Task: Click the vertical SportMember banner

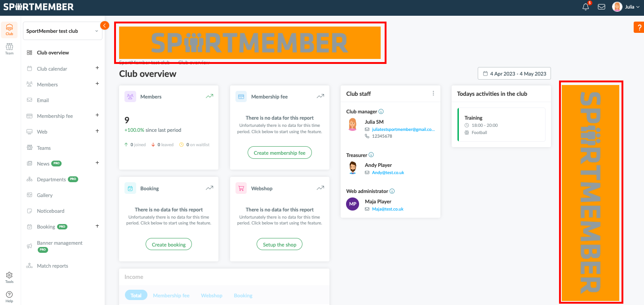Action: [x=591, y=193]
